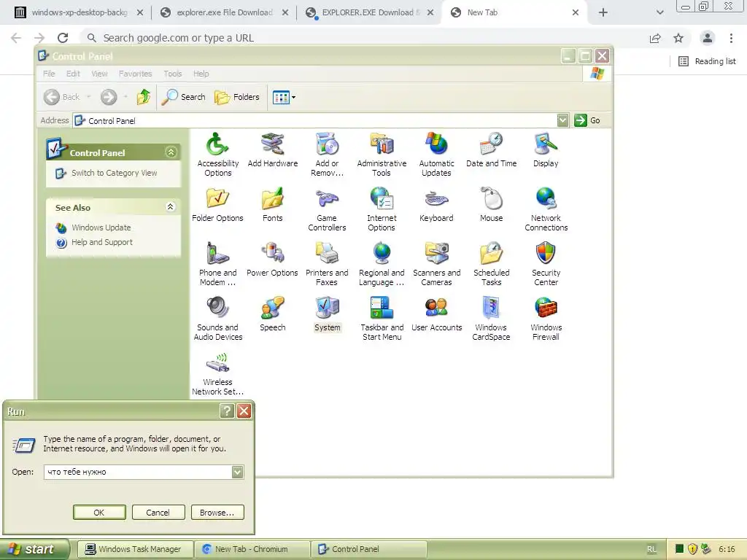Click Cancel in the Run dialog

click(x=158, y=513)
